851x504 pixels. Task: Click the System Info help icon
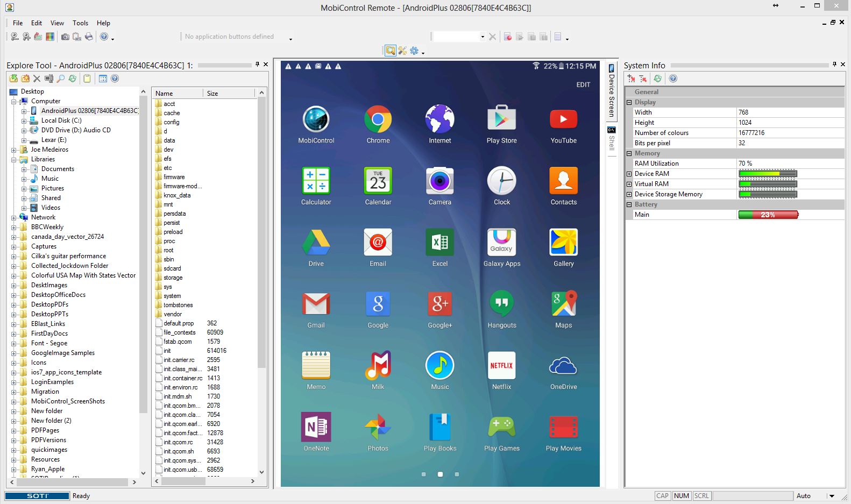click(673, 79)
